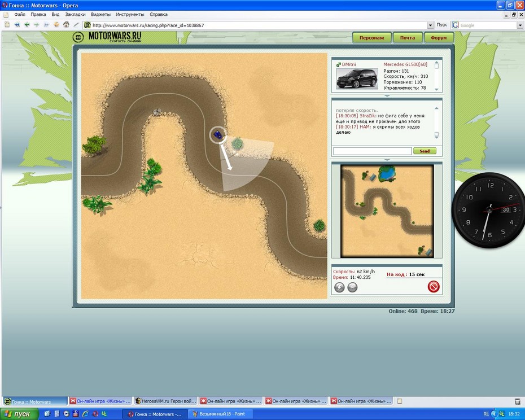Click the grey speech bubble icon
This screenshot has height=420, width=525.
(352, 287)
